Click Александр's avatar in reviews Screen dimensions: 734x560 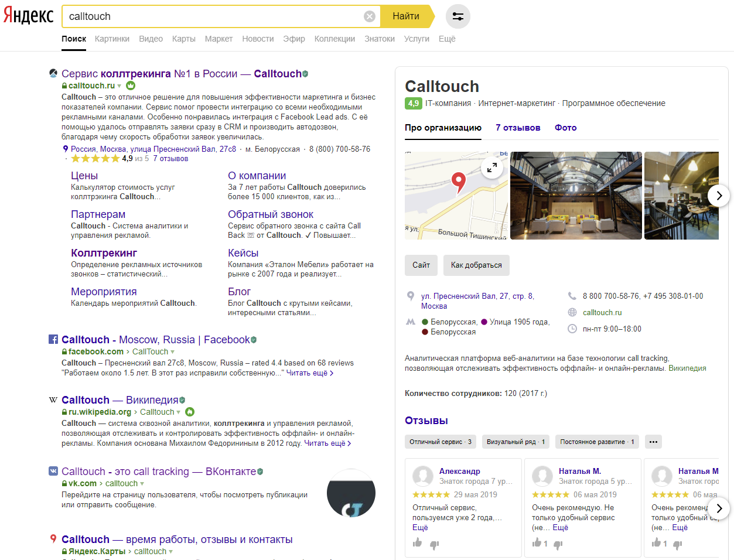[423, 476]
